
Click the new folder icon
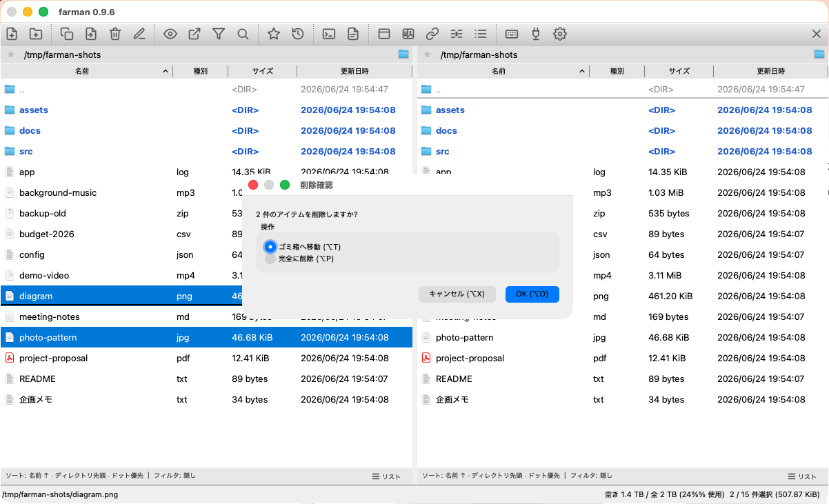(x=36, y=33)
